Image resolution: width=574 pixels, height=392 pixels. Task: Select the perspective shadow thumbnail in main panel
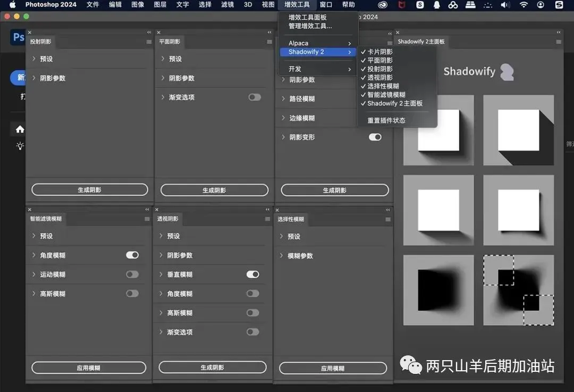coord(438,210)
